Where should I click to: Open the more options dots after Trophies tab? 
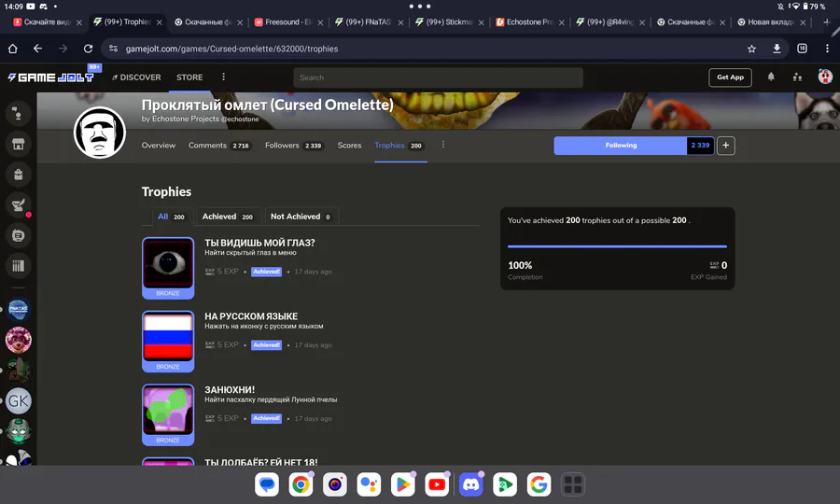click(443, 145)
